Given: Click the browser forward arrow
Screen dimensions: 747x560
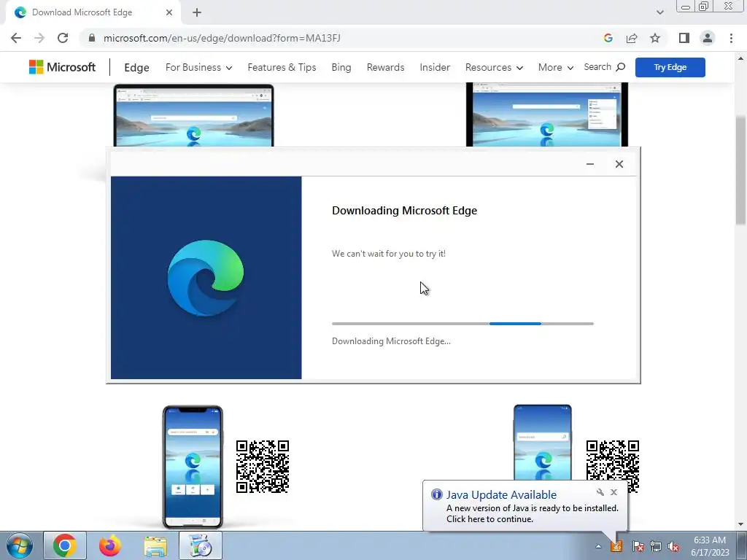Looking at the screenshot, I should click(x=39, y=38).
